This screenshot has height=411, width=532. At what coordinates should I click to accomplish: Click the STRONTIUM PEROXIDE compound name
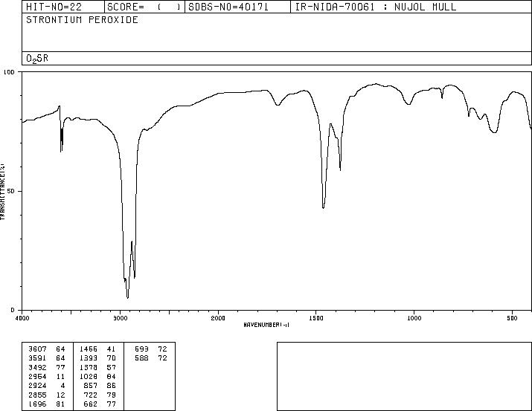tap(82, 19)
